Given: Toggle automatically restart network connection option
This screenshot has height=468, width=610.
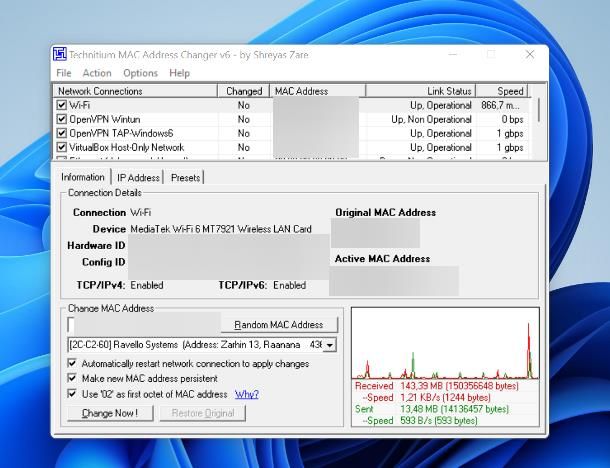Looking at the screenshot, I should pyautogui.click(x=72, y=363).
